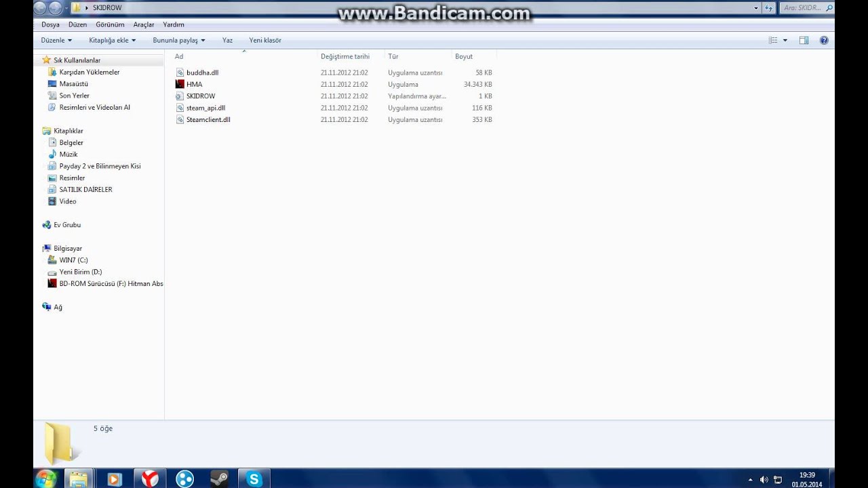This screenshot has width=868, height=488.
Task: Select the steam_api.dll file icon
Action: coord(180,108)
